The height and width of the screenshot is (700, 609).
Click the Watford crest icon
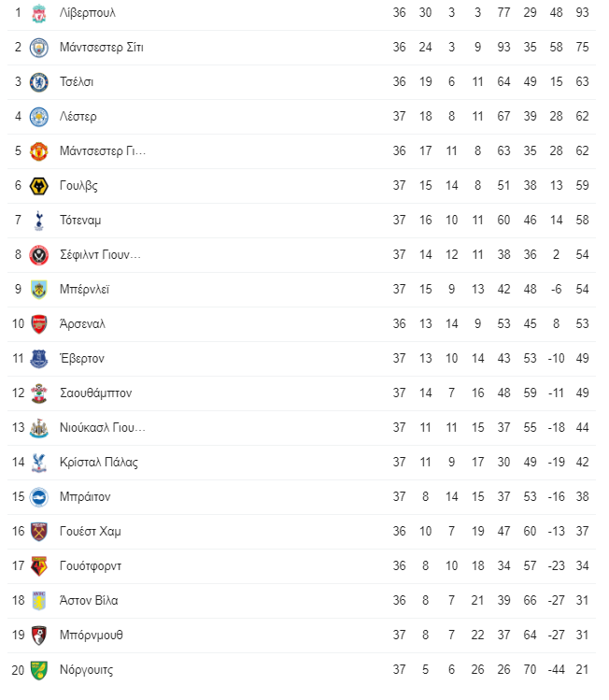click(x=39, y=566)
